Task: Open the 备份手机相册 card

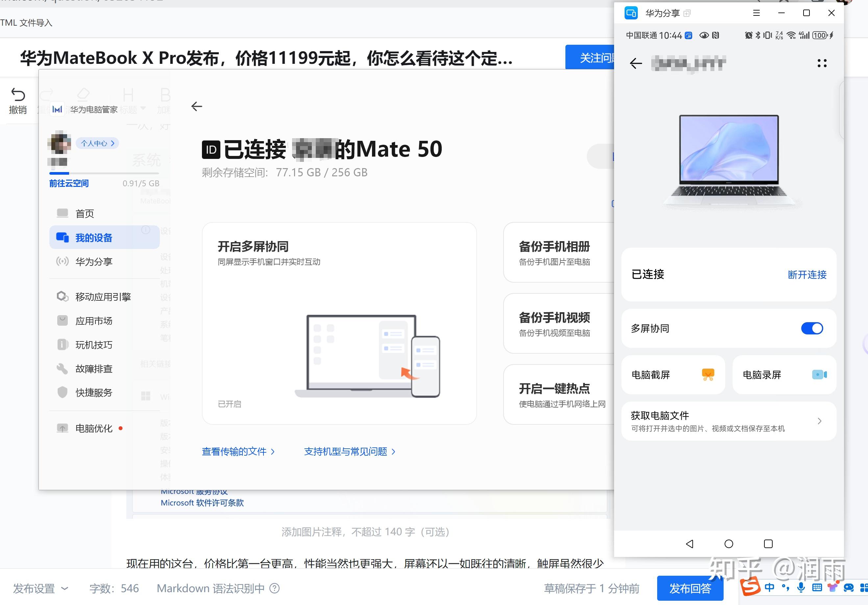Action: pos(559,252)
